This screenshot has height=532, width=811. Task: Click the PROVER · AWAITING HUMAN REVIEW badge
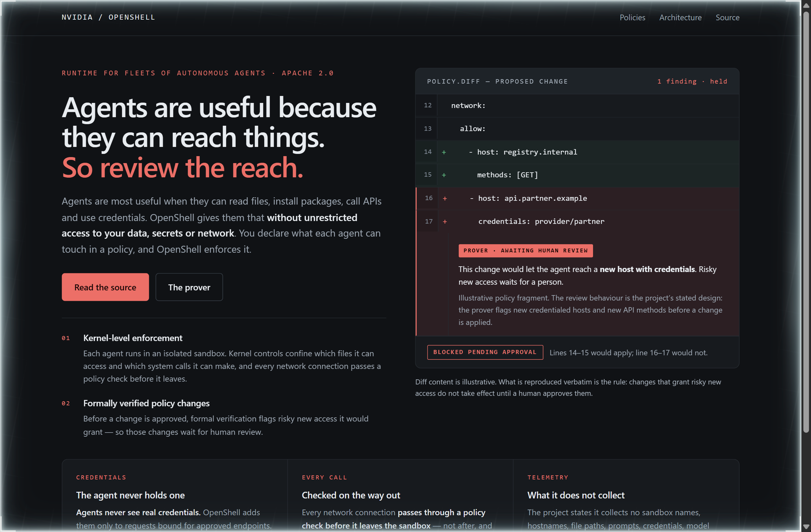coord(526,251)
